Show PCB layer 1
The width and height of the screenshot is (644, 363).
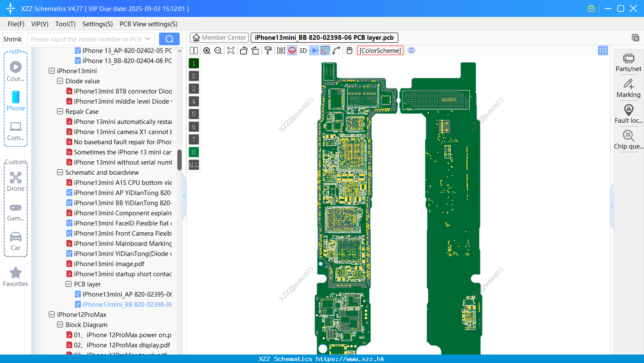click(194, 63)
